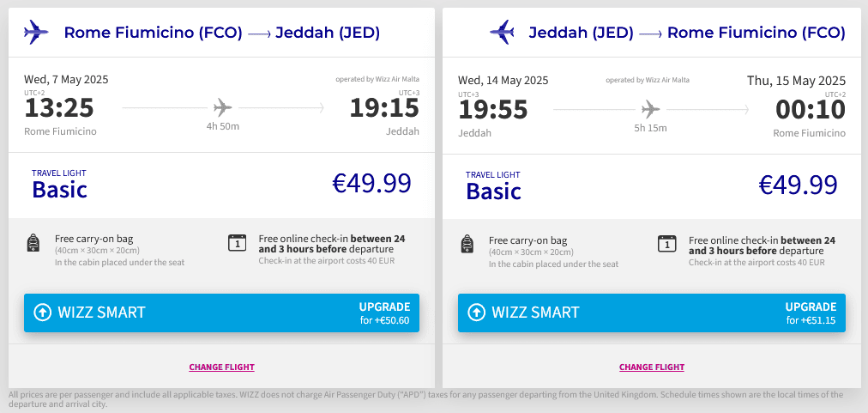Change the Rome to Jeddah flight
Image resolution: width=868 pixels, height=413 pixels.
click(221, 367)
